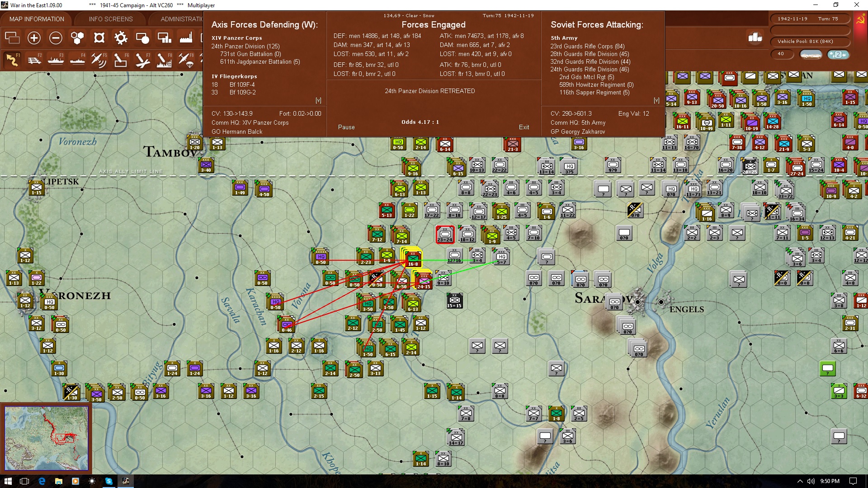
Task: Select the highlighted 16-8 unit stack
Action: tap(412, 258)
